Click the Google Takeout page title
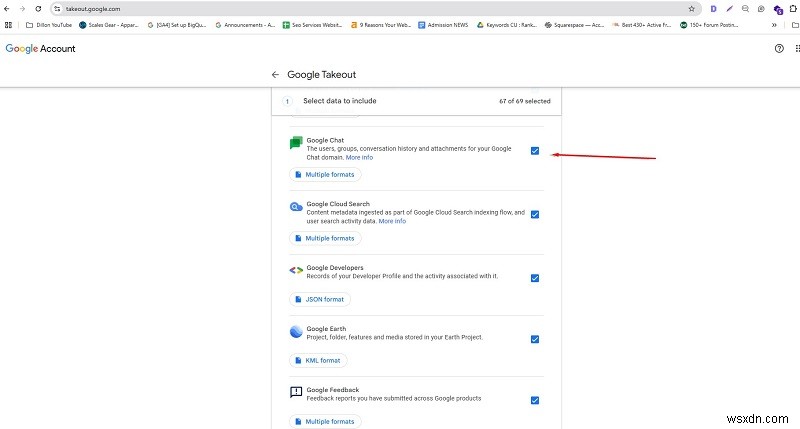 [x=321, y=74]
